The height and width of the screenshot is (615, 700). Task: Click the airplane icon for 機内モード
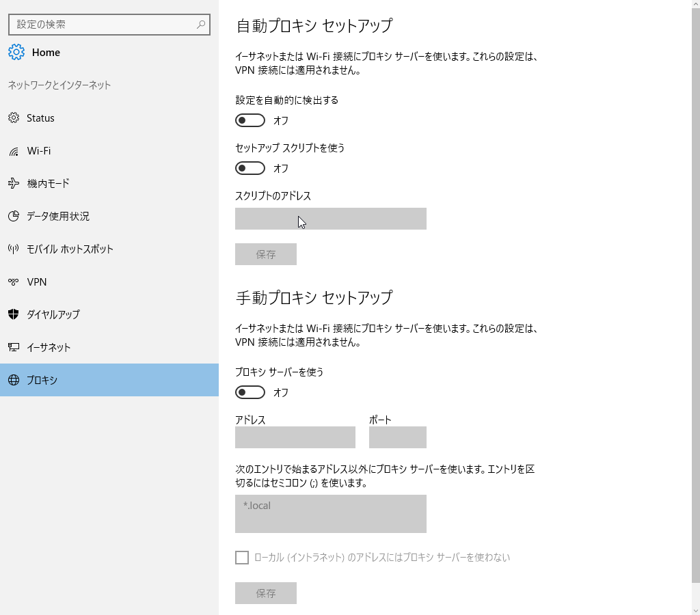[14, 183]
